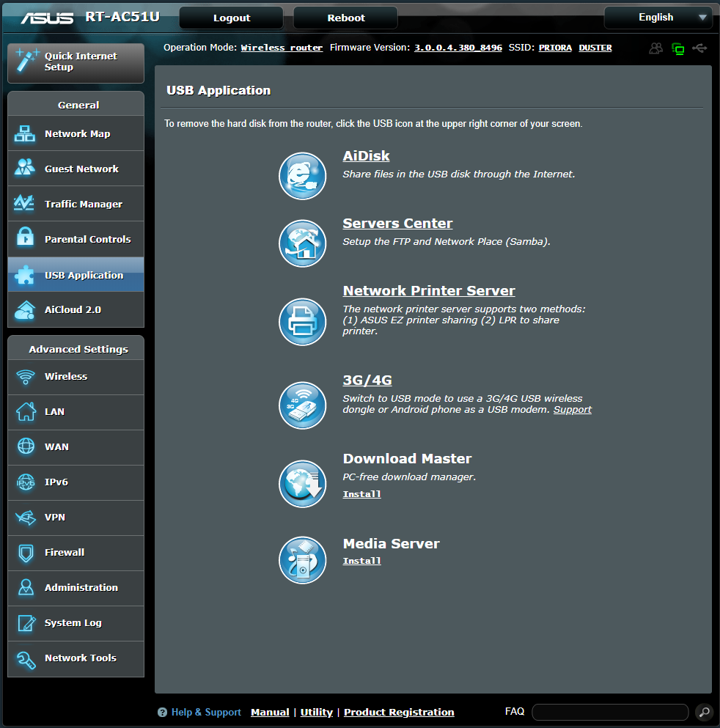Viewport: 720px width, 728px height.
Task: Open Administration menu item
Action: click(76, 588)
